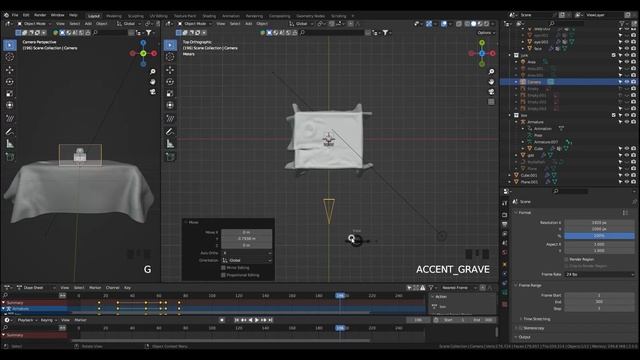The width and height of the screenshot is (640, 360).
Task: Click Options button in top viewport
Action: tap(486, 33)
